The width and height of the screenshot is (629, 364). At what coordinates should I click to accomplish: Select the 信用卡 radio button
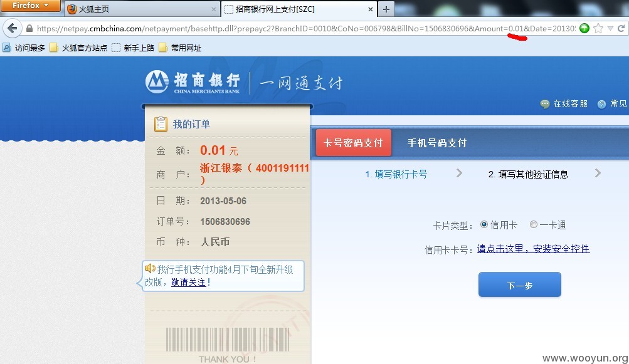pos(484,224)
